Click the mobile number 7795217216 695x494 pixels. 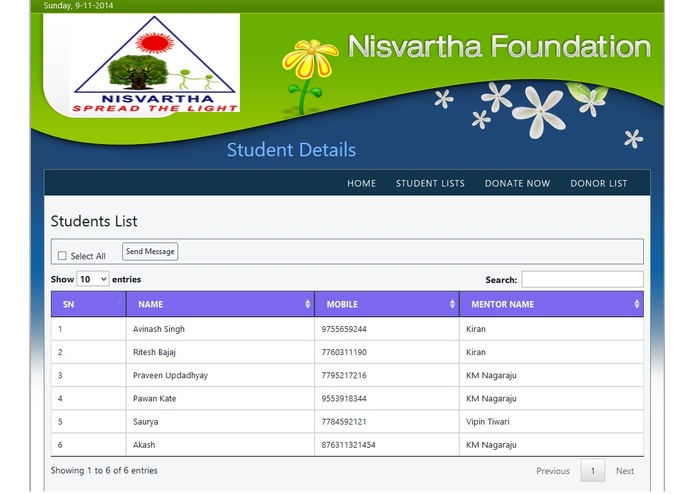point(344,375)
